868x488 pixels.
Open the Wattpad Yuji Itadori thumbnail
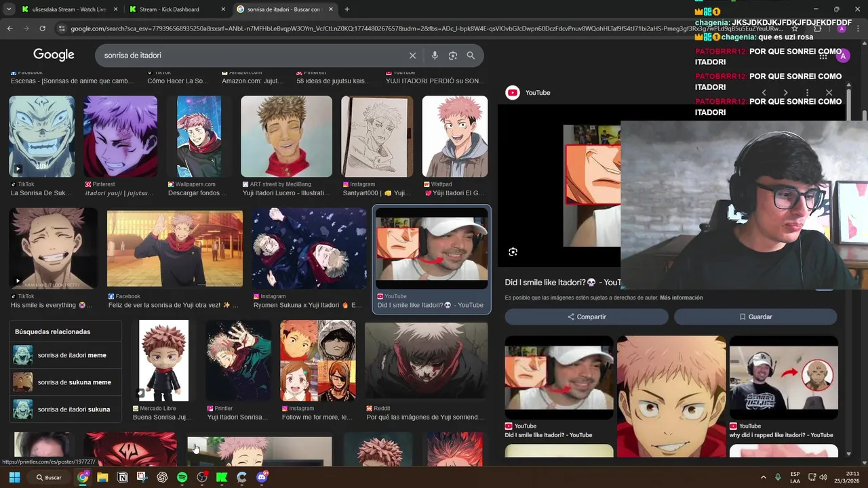pyautogui.click(x=455, y=136)
